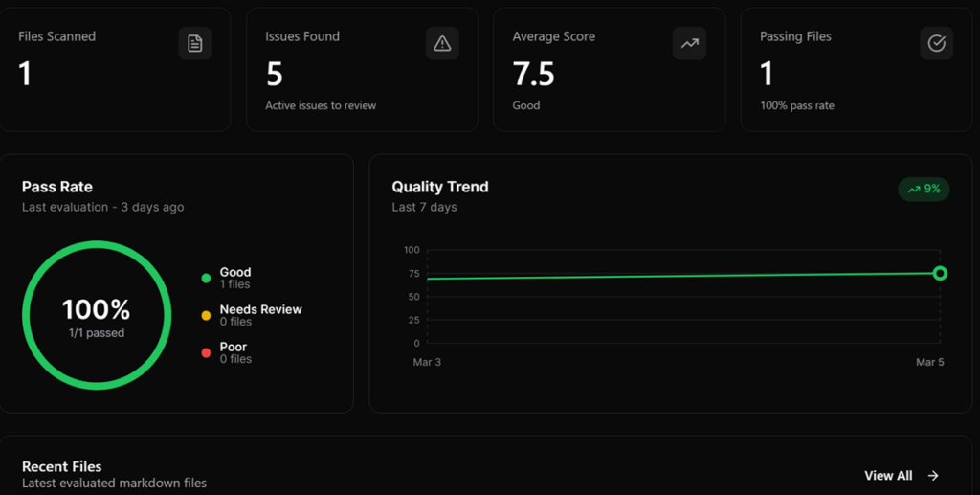Click the warning triangle icon in Issues Found
The width and height of the screenshot is (980, 495).
[x=442, y=43]
